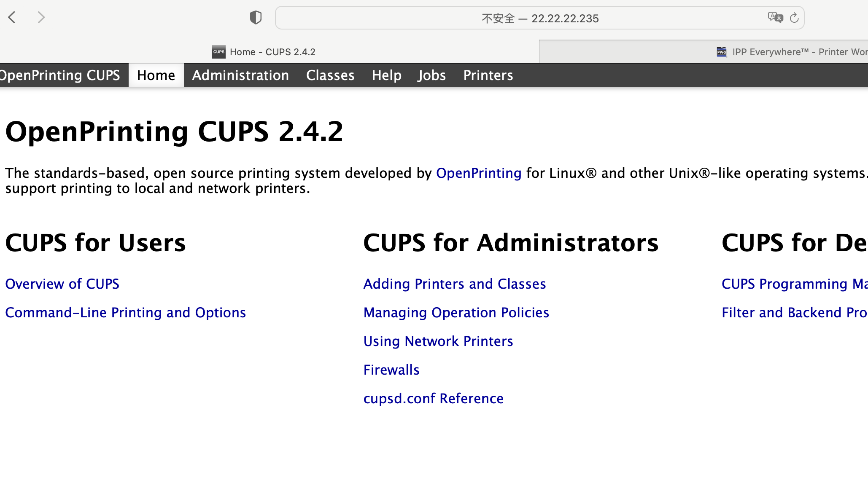Click the OpenPrinting CUPS 2.4.2 heading
Viewport: 868px width, 488px height.
[x=174, y=131]
